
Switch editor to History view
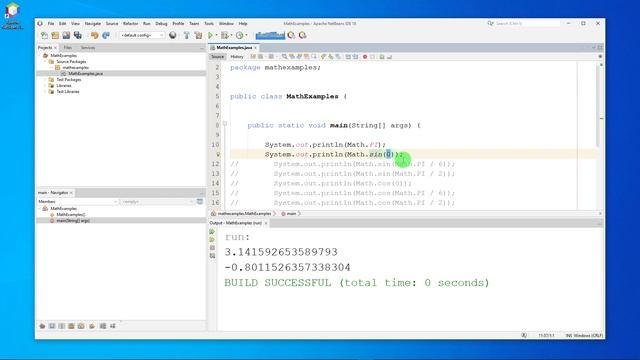click(237, 57)
